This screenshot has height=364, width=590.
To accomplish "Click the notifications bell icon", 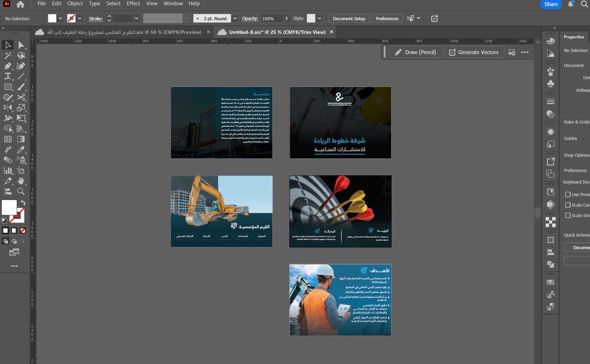I will (571, 4).
